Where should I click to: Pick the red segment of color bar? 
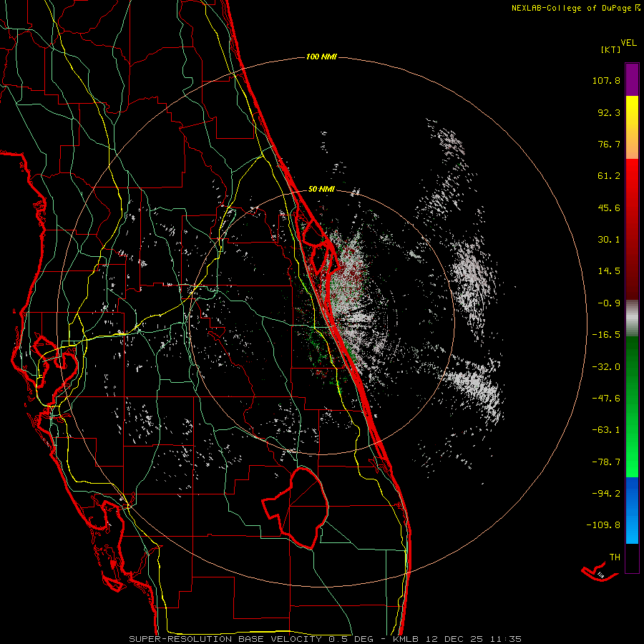pos(632,229)
